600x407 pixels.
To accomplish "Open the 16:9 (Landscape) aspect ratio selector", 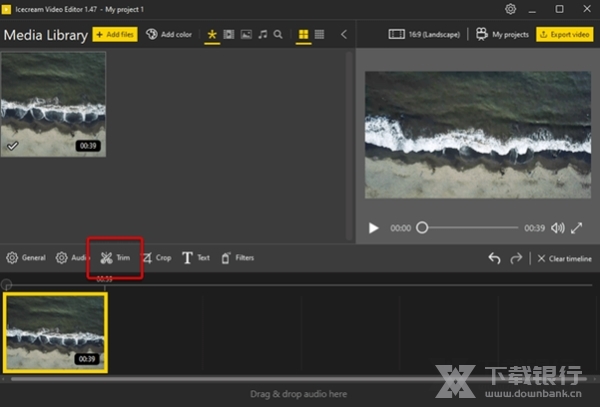I will (x=424, y=34).
